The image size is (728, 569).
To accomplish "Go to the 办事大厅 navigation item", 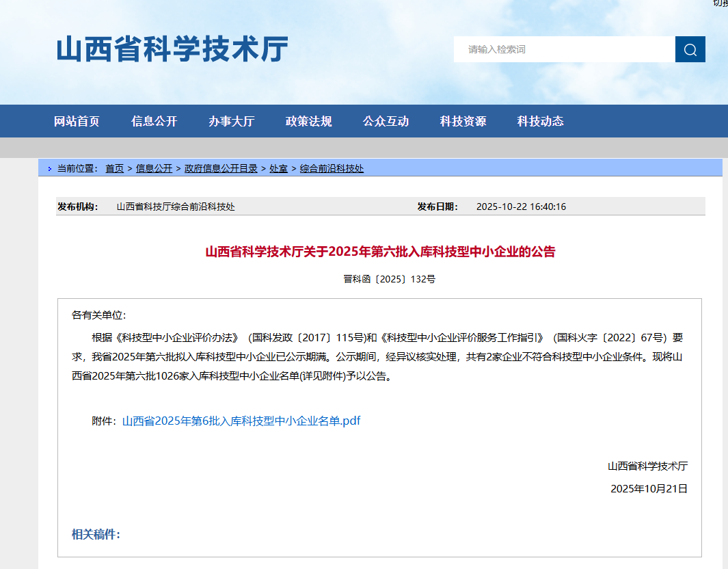I will point(231,121).
